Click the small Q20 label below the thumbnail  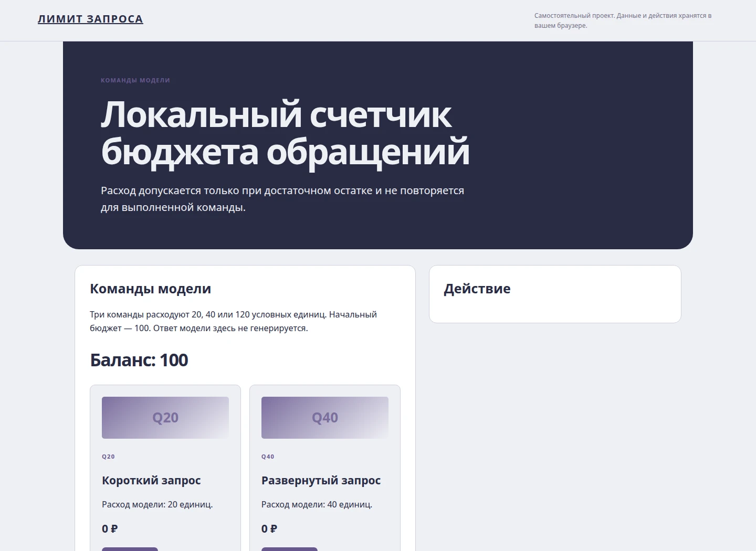(x=108, y=457)
